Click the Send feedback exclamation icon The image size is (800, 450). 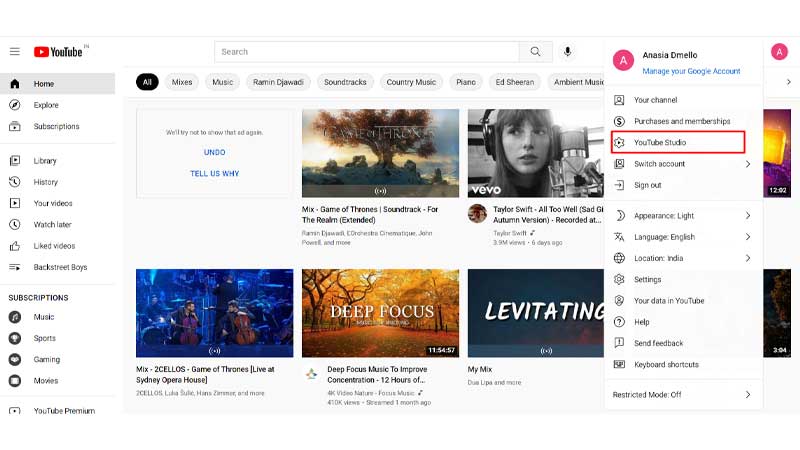[619, 343]
